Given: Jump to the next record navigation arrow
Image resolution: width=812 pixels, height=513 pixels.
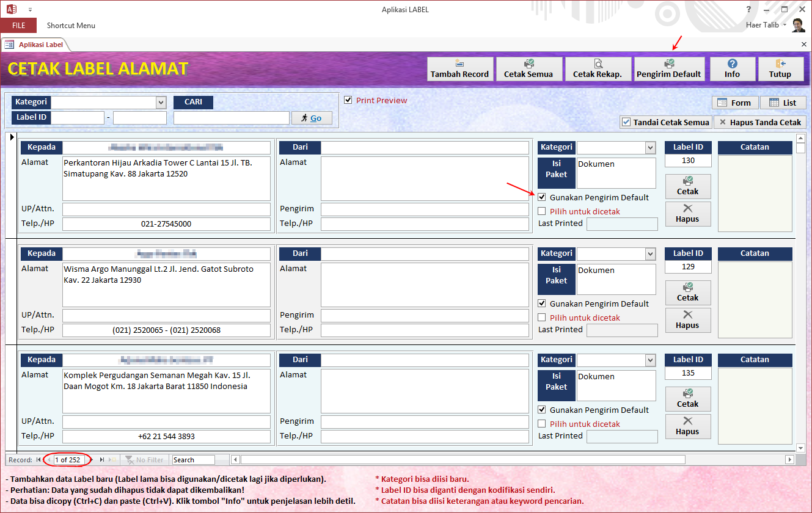Looking at the screenshot, I should (x=93, y=460).
